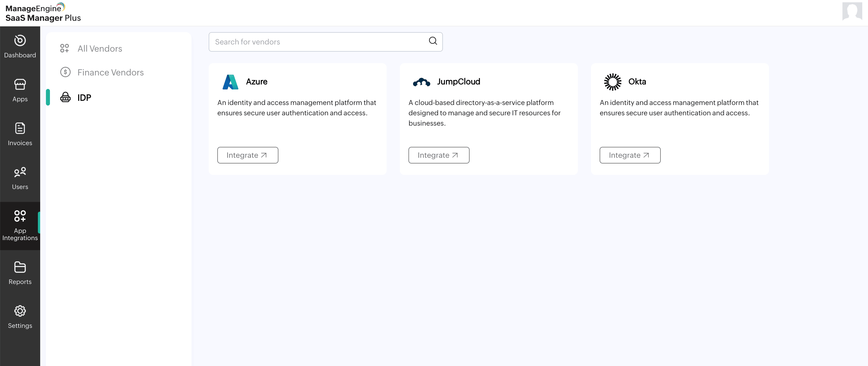
Task: Click Integrate on the Okta card
Action: coord(630,155)
